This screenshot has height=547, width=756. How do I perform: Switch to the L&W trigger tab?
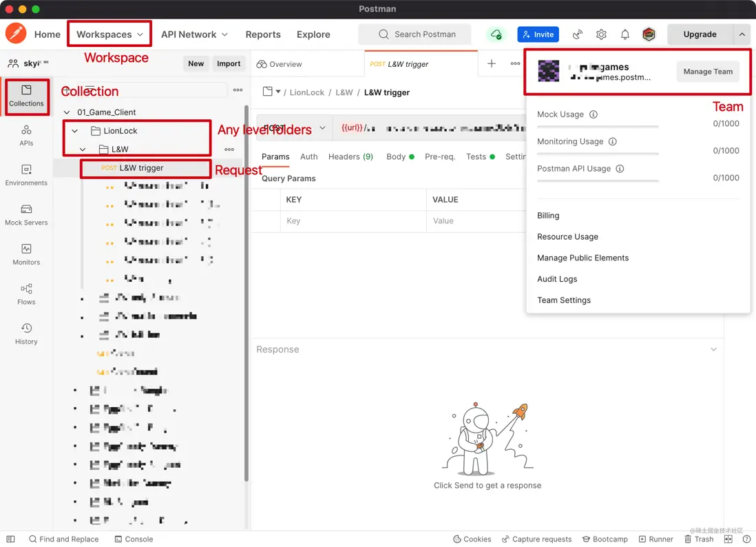421,63
